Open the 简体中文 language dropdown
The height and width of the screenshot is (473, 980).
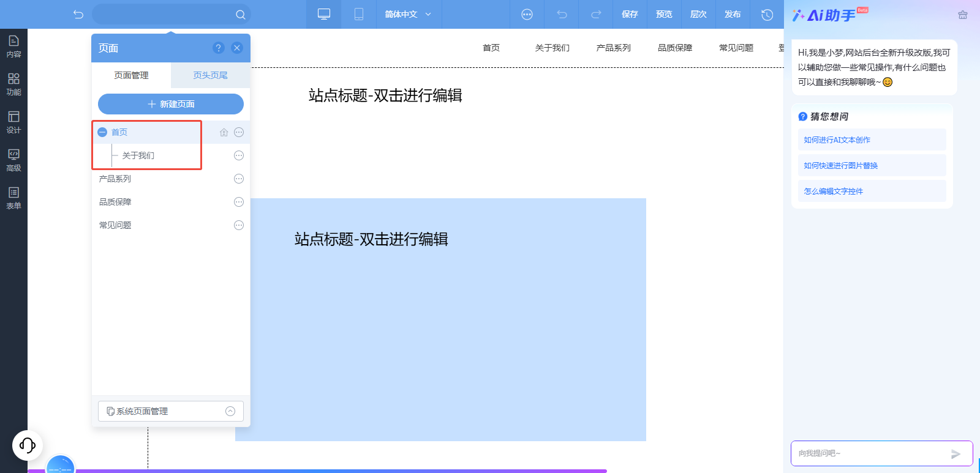(x=408, y=14)
